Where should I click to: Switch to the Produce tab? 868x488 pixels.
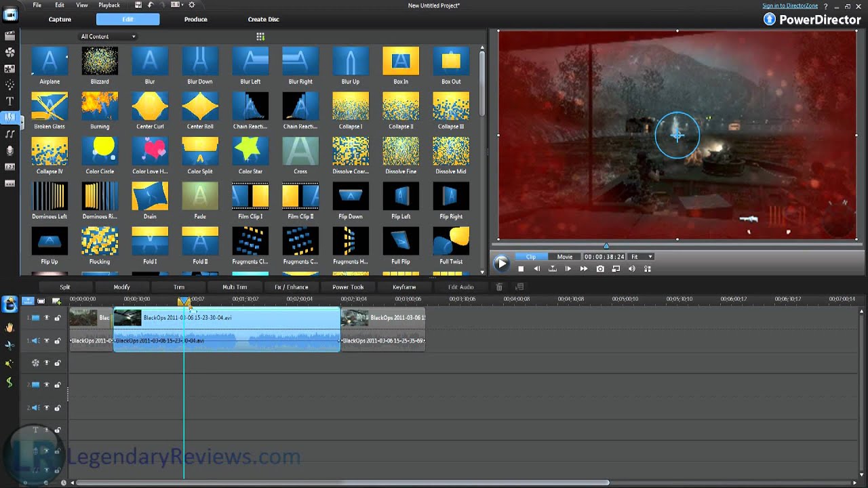click(x=195, y=19)
